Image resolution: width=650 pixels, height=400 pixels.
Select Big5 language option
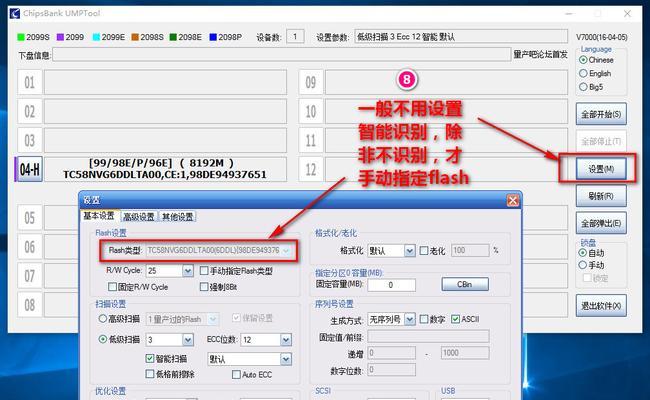[583, 87]
